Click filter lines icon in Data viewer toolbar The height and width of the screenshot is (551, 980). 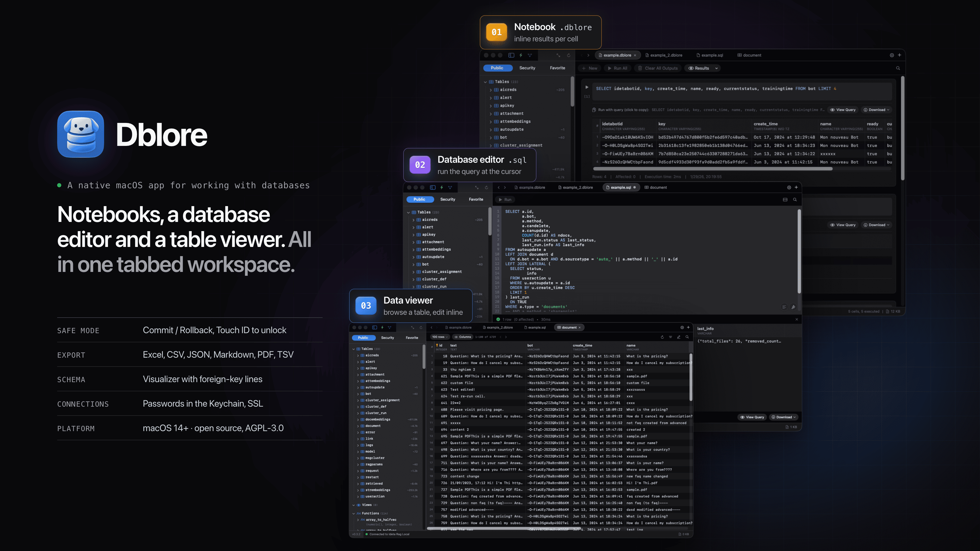point(670,337)
